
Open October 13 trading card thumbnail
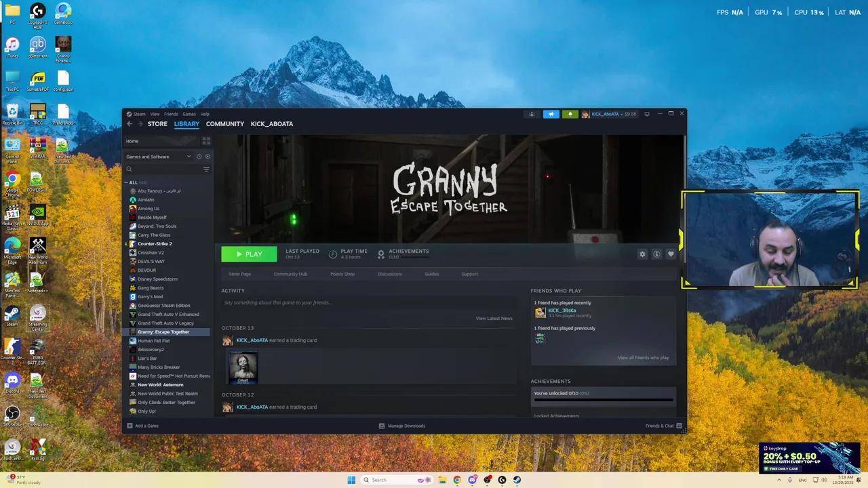pyautogui.click(x=243, y=368)
